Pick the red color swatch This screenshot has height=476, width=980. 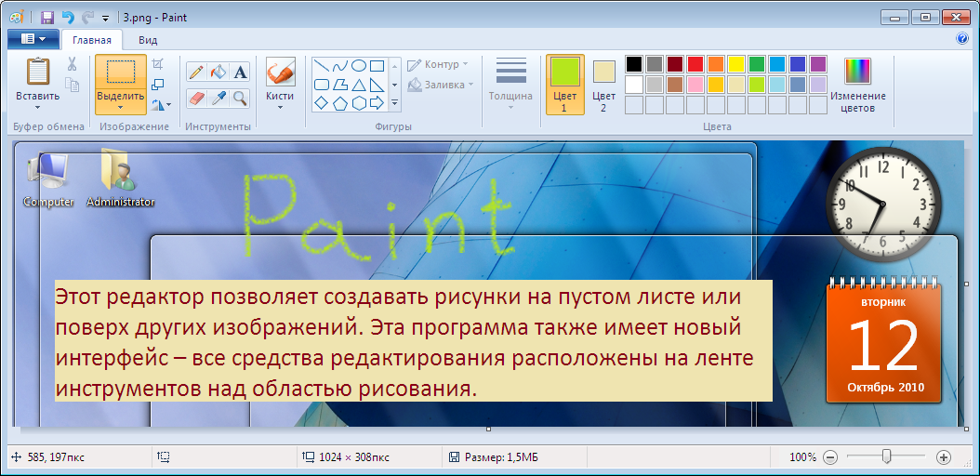[695, 64]
